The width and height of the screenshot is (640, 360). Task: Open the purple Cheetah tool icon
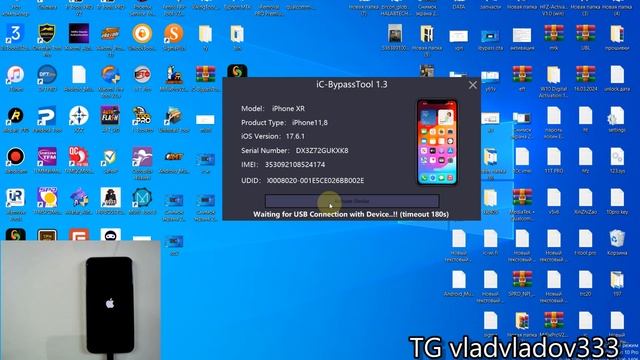142,157
